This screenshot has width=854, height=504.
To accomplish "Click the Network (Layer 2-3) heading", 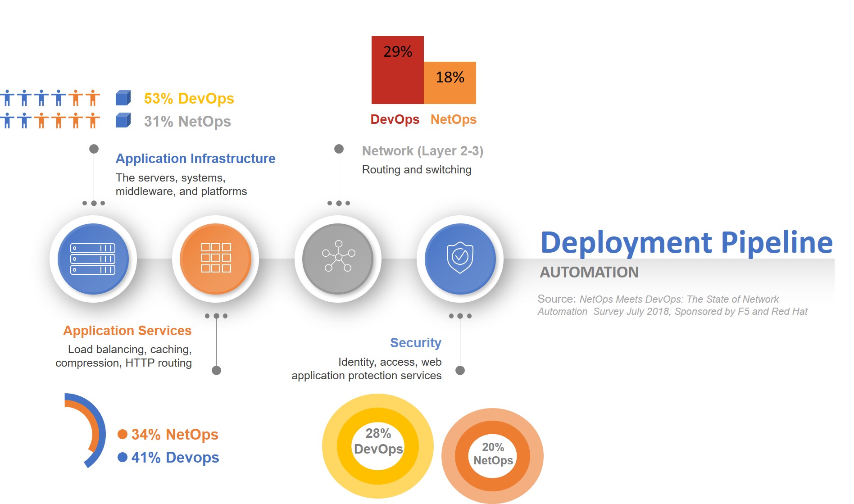I will pos(422,151).
